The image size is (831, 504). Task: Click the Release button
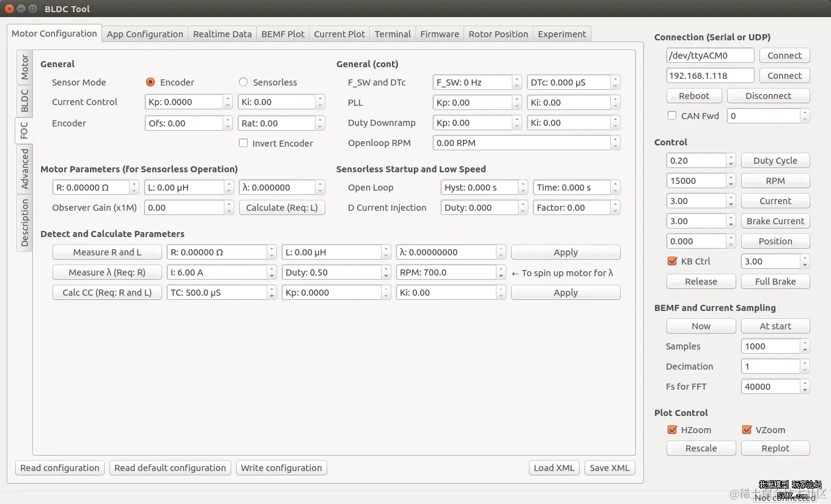pyautogui.click(x=701, y=282)
